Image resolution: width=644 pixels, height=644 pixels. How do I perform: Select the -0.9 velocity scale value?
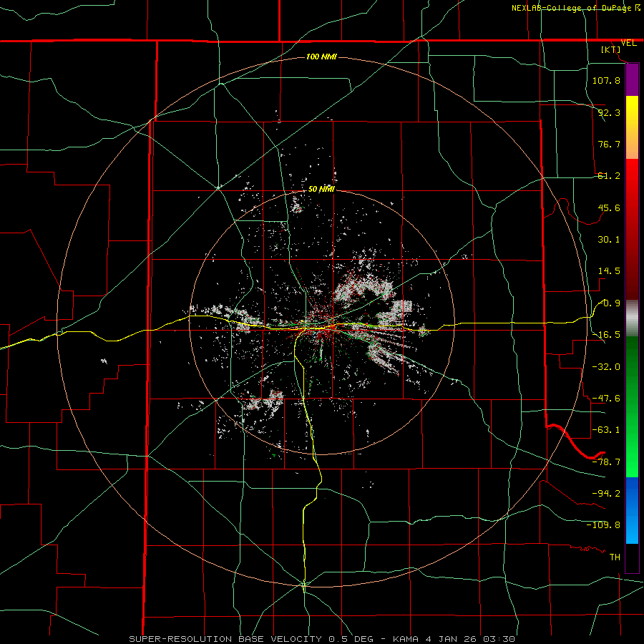click(x=609, y=303)
